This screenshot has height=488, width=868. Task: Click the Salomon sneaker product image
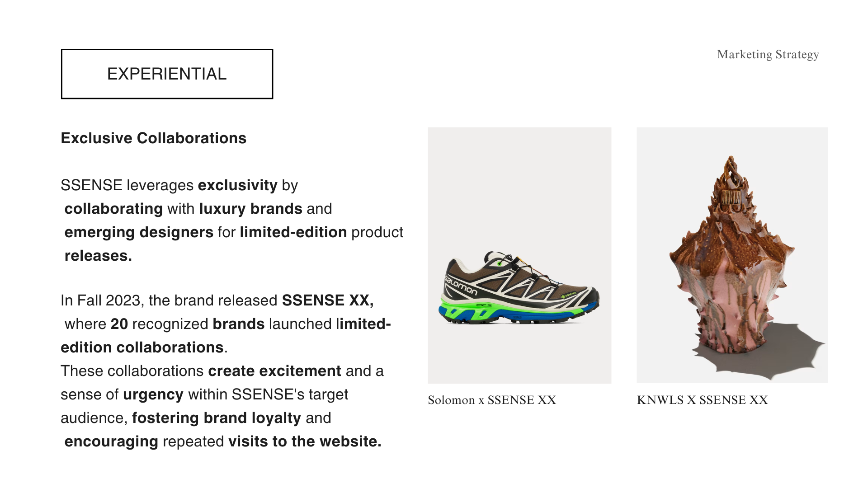[x=519, y=289]
